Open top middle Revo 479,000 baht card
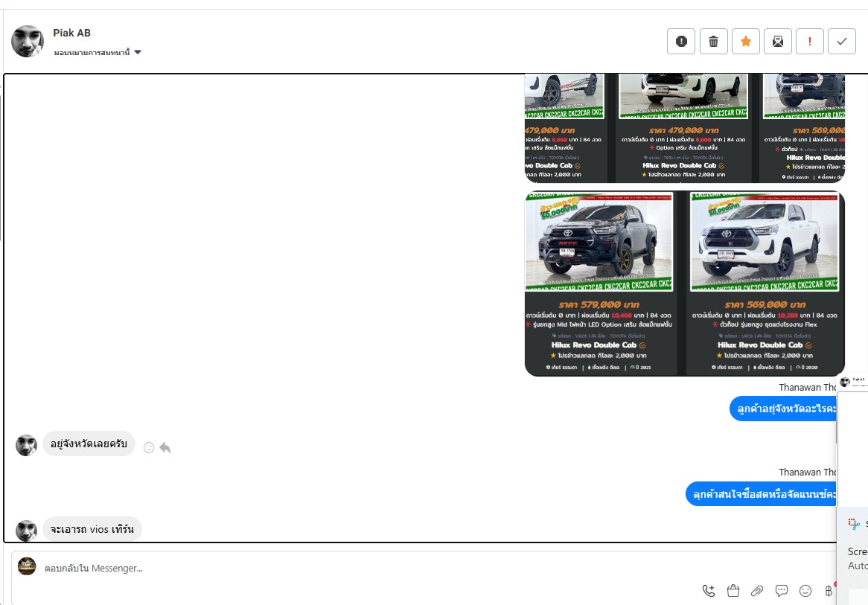The image size is (868, 605). click(683, 128)
